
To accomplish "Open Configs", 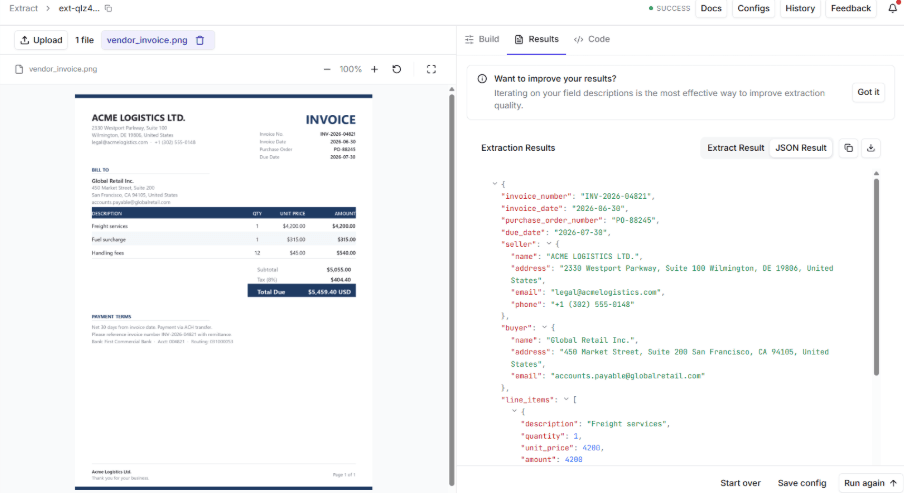I will (x=753, y=9).
